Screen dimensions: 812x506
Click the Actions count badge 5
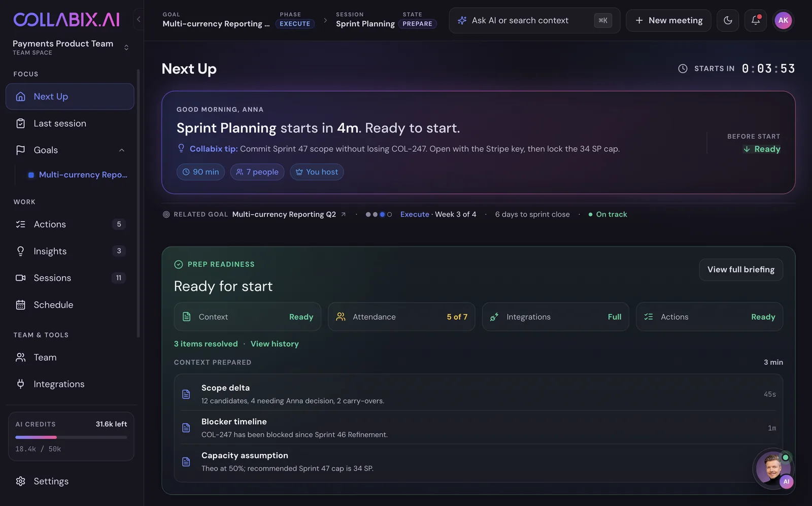tap(119, 224)
